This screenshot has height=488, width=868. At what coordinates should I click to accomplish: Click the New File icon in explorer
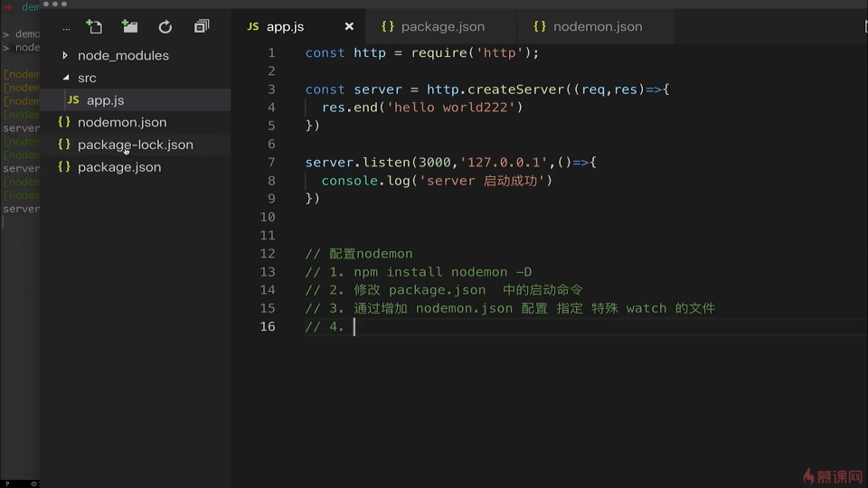[94, 27]
